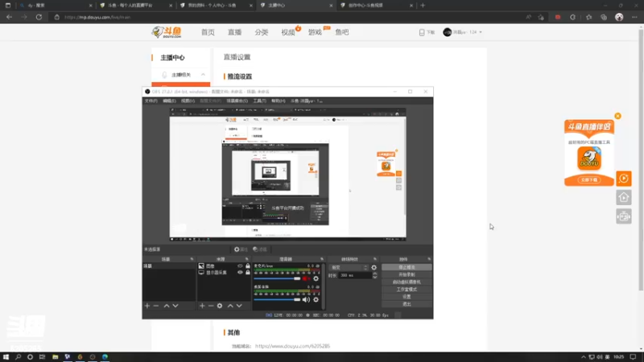Toggle visibility eye of the 图像 source
The width and height of the screenshot is (644, 362).
[x=240, y=266]
